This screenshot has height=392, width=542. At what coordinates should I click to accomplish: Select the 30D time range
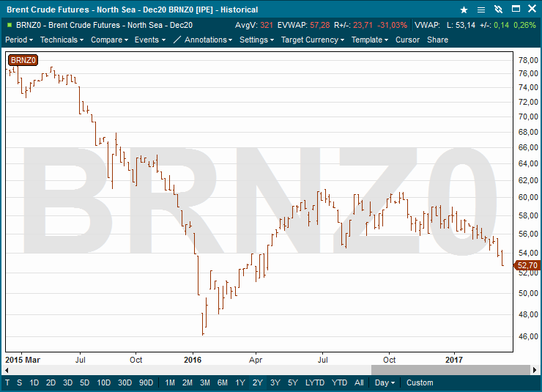pyautogui.click(x=125, y=382)
